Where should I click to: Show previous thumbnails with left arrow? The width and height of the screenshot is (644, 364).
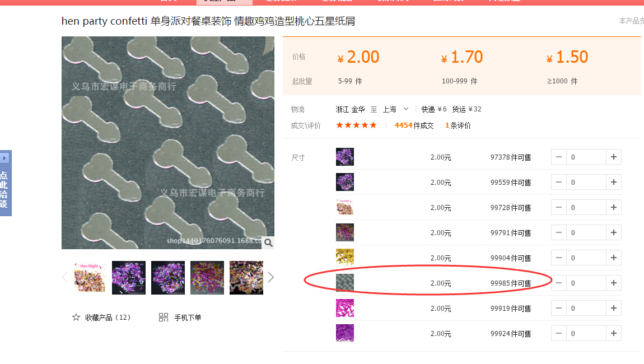(65, 277)
